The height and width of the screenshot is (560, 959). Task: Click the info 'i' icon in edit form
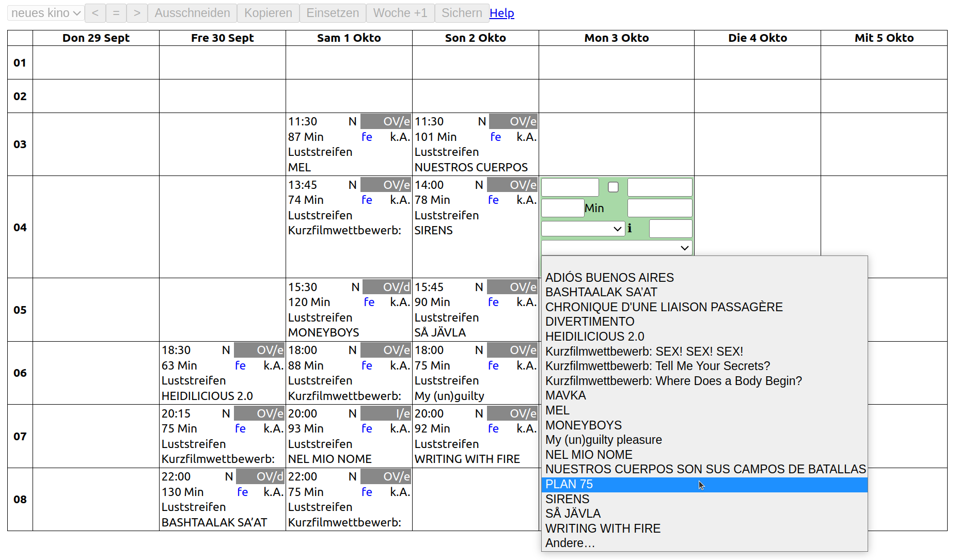(630, 228)
